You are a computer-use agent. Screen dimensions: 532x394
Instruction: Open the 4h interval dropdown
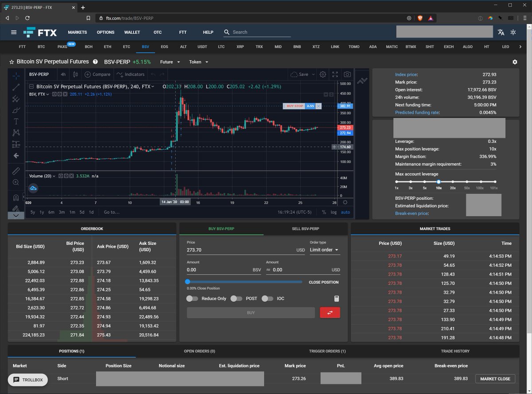tap(63, 74)
